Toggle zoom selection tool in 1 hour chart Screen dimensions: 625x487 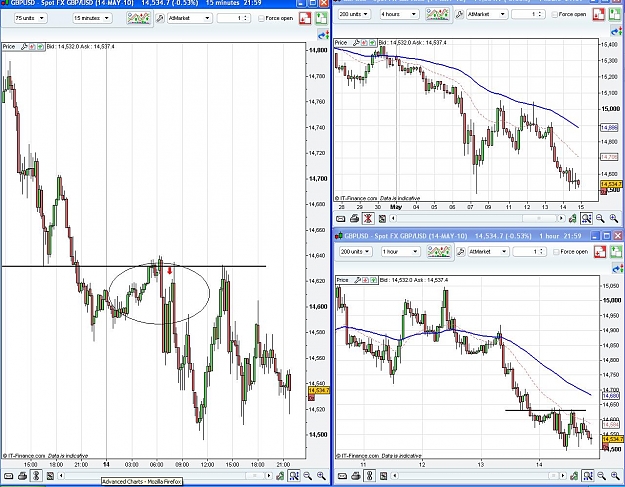point(588,475)
